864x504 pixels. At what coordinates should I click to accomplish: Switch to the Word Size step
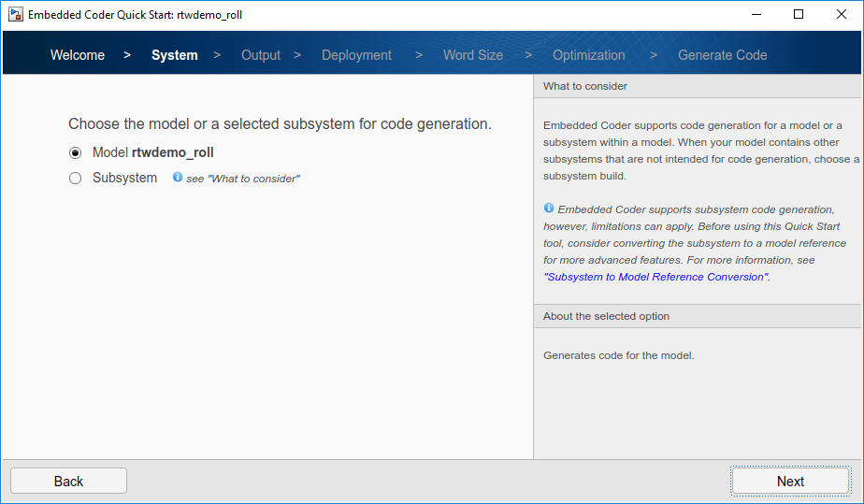(473, 55)
